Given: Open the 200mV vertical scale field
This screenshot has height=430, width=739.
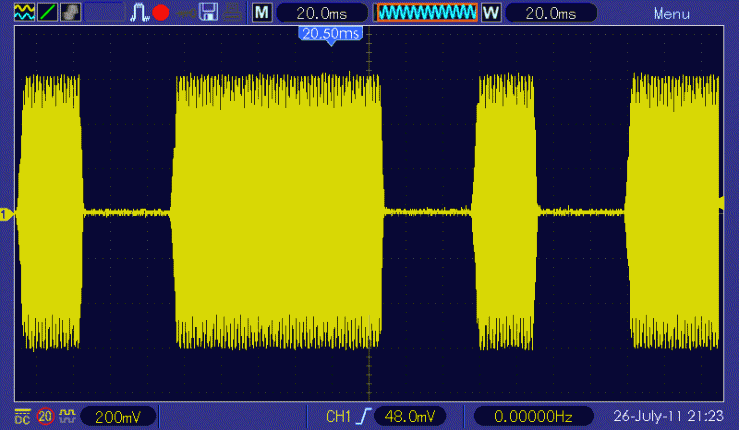Looking at the screenshot, I should 118,416.
